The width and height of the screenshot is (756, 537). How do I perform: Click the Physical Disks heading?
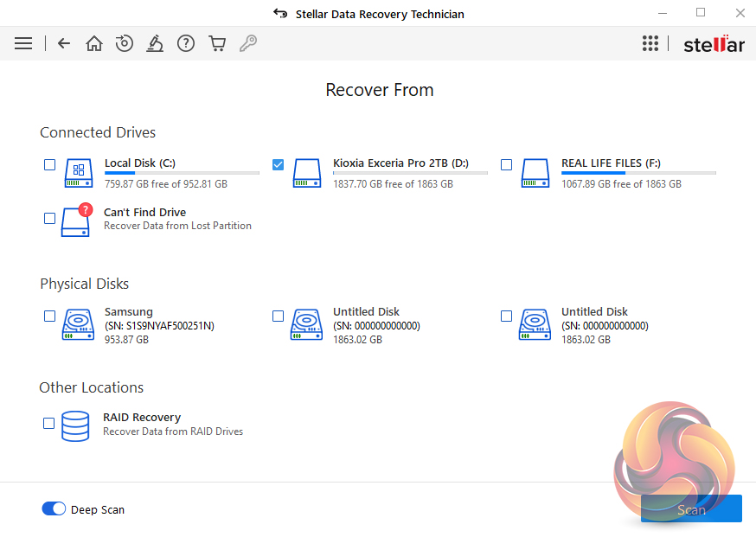point(85,284)
